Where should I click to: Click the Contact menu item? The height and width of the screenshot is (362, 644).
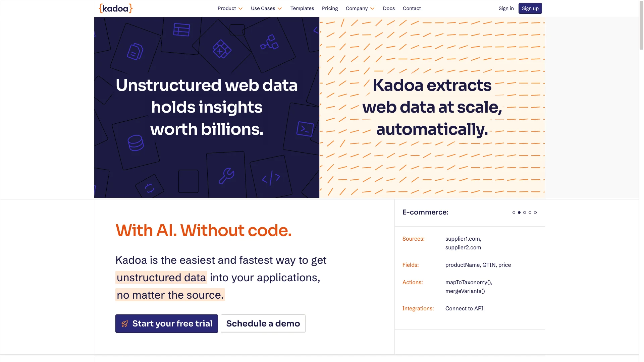point(412,8)
